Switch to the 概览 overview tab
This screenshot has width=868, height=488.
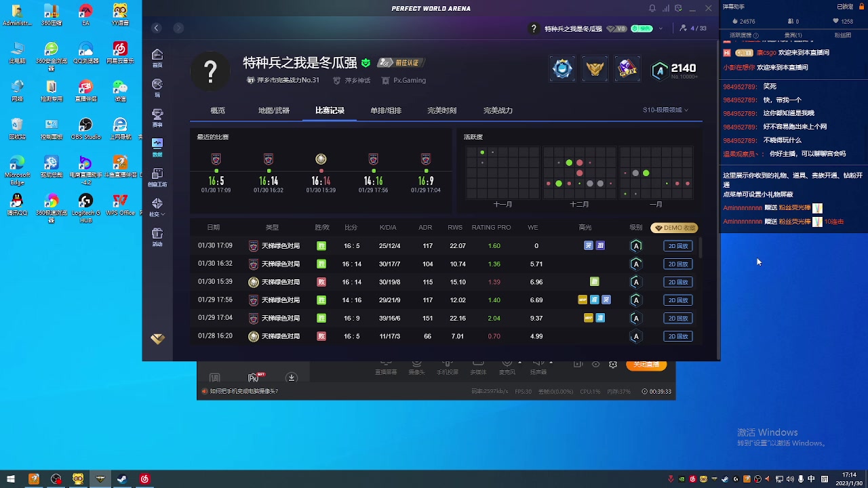point(218,110)
